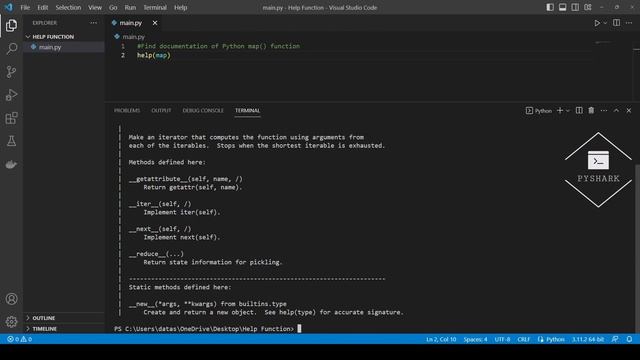The height and width of the screenshot is (360, 640).
Task: Open Customize Layout icon in title bar
Action: point(588,7)
